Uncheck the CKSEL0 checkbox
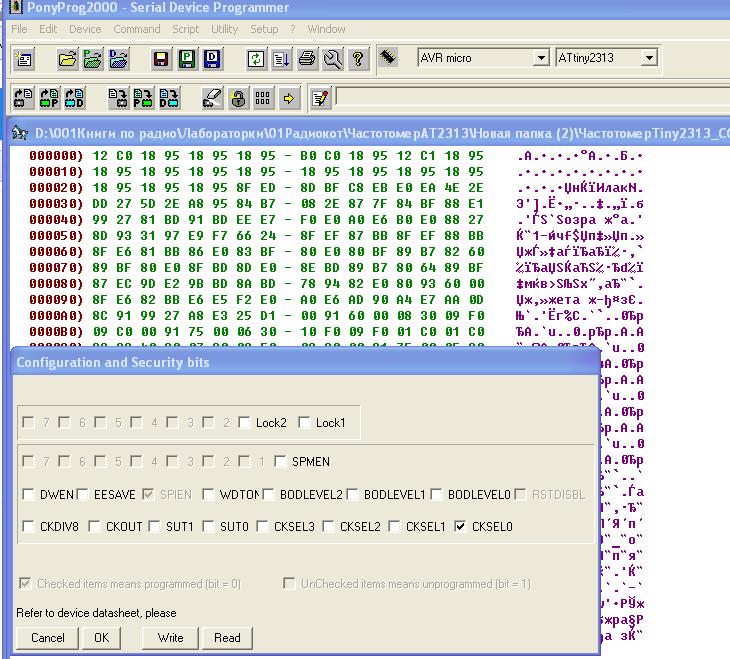The height and width of the screenshot is (659, 730). [x=460, y=526]
